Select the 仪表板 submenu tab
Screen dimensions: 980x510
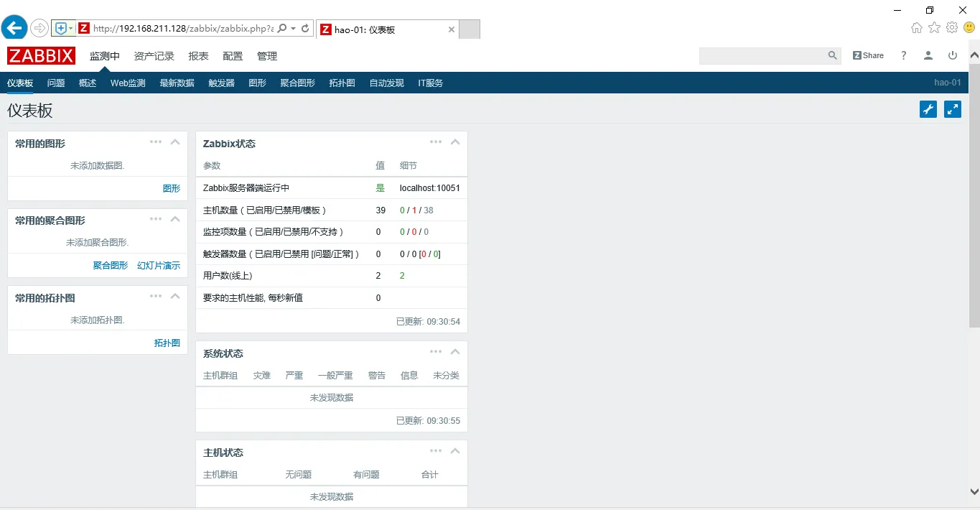coord(20,83)
